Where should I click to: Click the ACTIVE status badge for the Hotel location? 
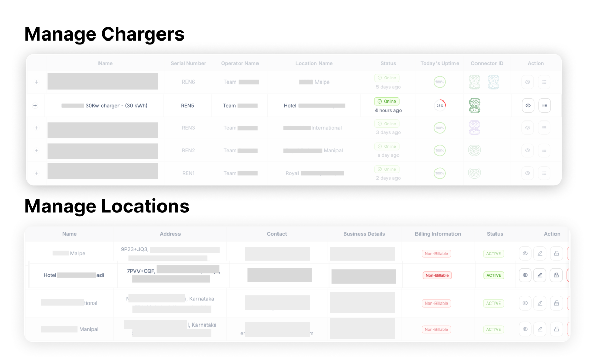tap(493, 275)
